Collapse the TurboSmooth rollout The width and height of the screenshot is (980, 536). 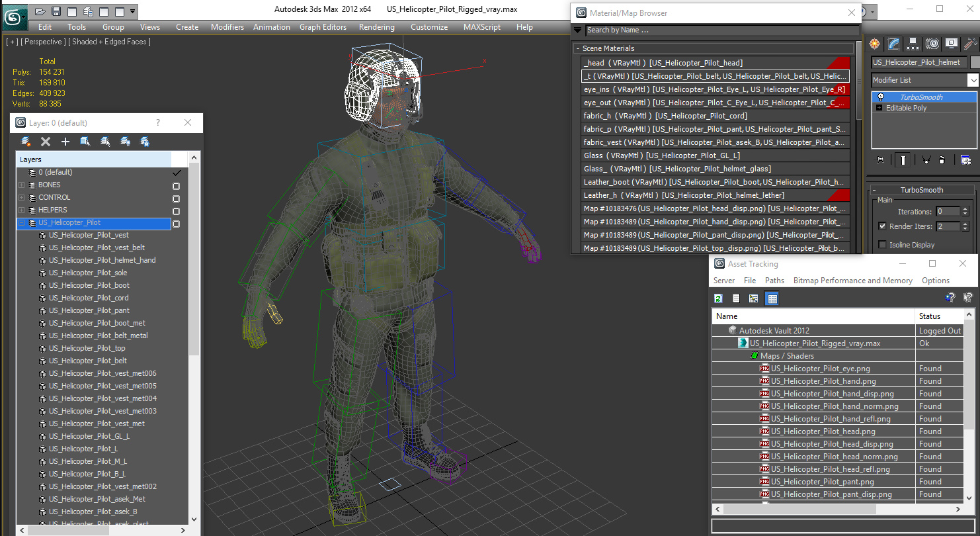[875, 190]
